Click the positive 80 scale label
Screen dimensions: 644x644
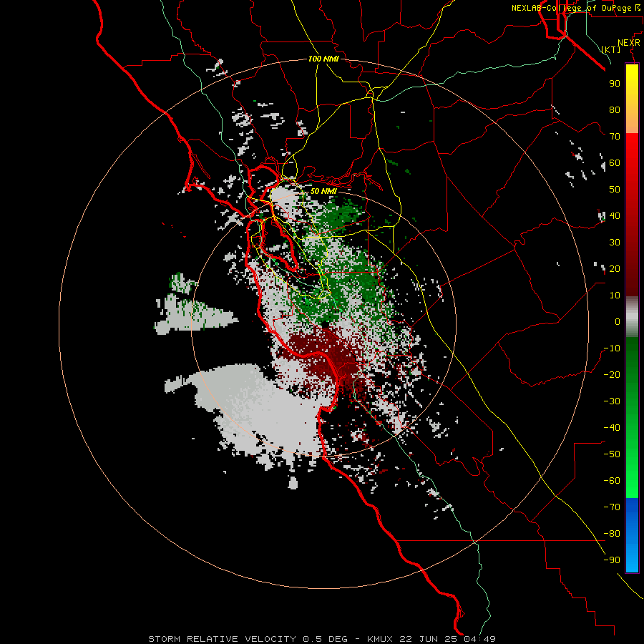click(615, 109)
